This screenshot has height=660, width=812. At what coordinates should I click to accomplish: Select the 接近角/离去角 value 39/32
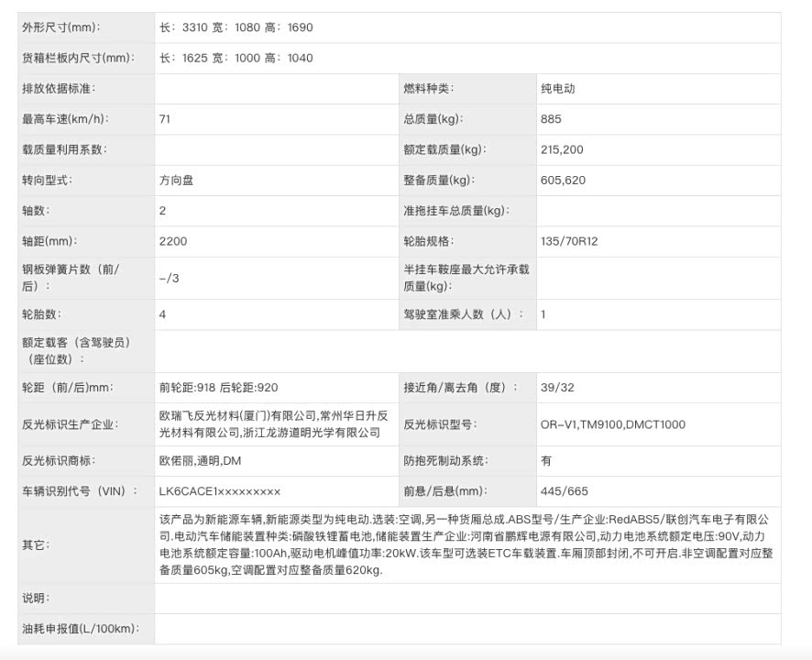[x=557, y=388]
